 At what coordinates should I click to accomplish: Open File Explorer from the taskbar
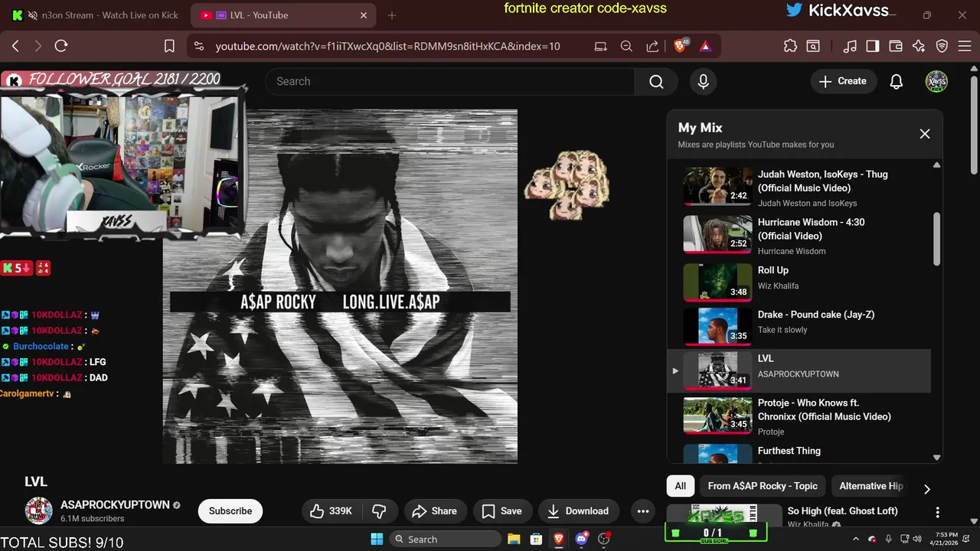pyautogui.click(x=513, y=539)
